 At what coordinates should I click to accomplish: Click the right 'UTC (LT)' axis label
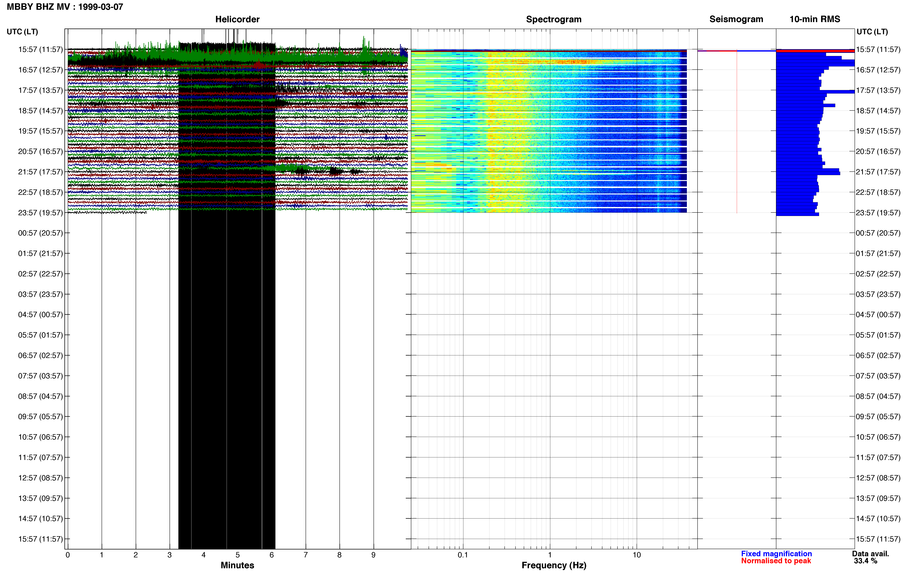(872, 32)
